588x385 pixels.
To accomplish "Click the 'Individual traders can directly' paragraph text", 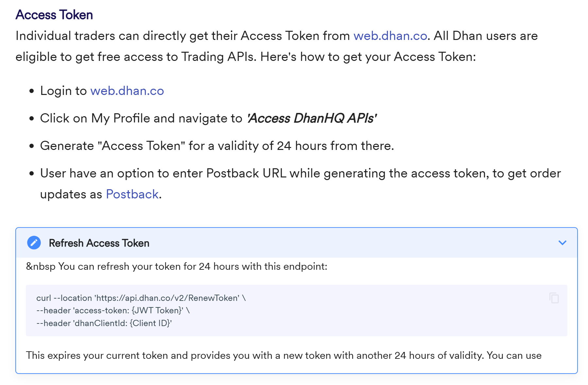I will (182, 36).
